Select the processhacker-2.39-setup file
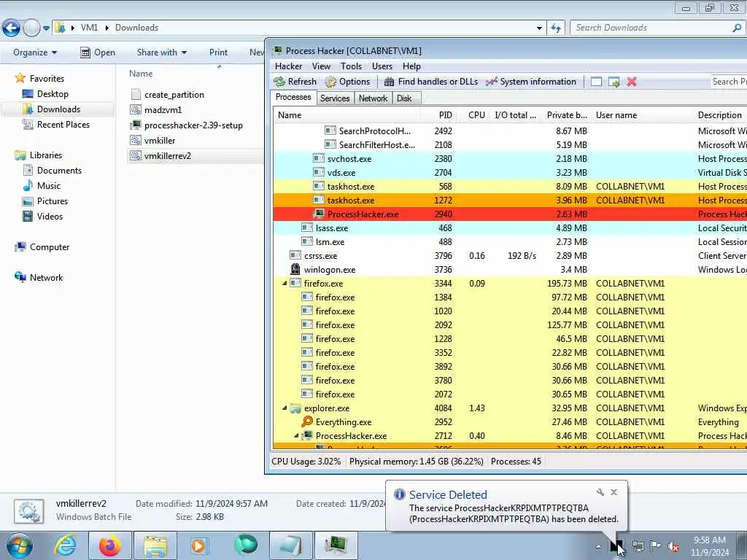 (193, 125)
